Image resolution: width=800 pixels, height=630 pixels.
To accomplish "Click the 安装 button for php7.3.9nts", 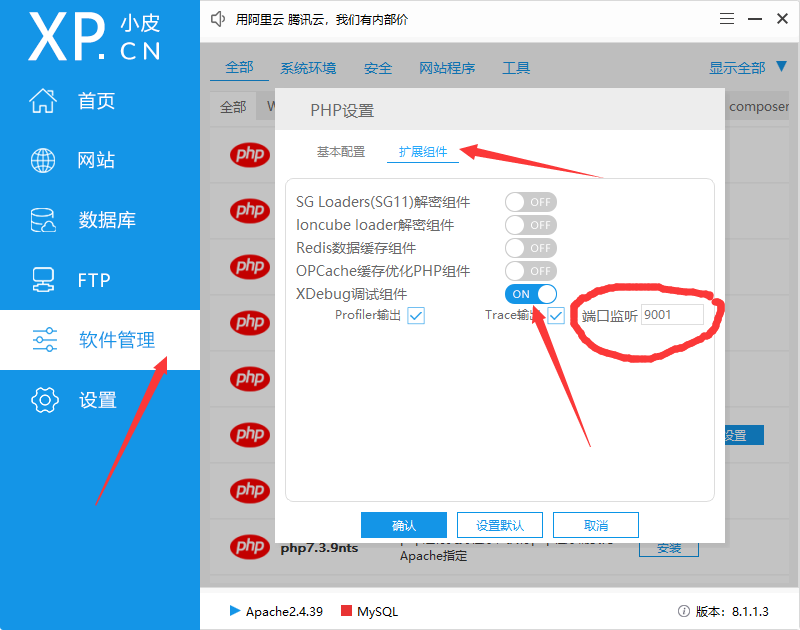I will click(x=669, y=549).
